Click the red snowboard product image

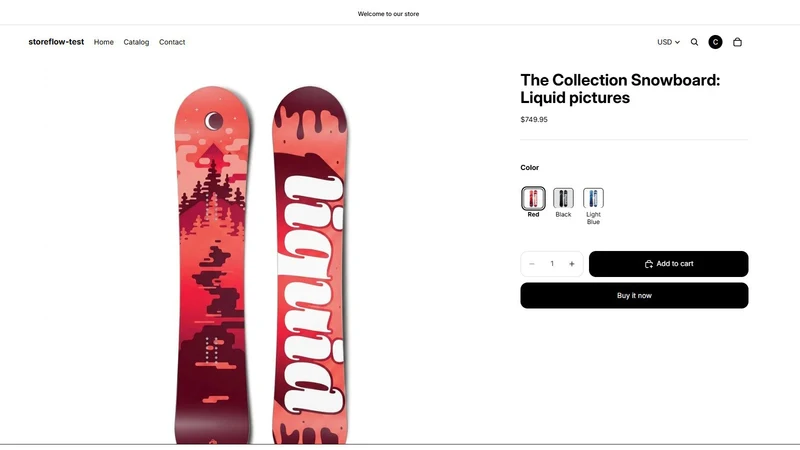(x=261, y=264)
